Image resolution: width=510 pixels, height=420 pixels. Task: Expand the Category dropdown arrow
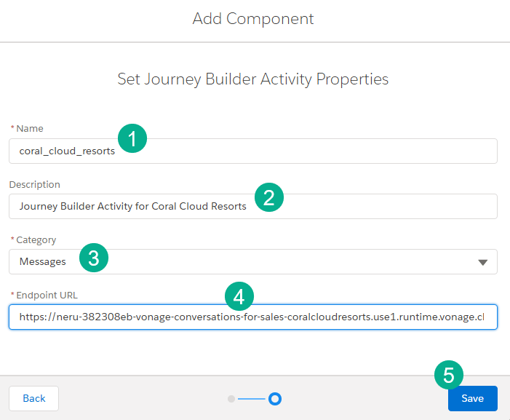(x=482, y=262)
